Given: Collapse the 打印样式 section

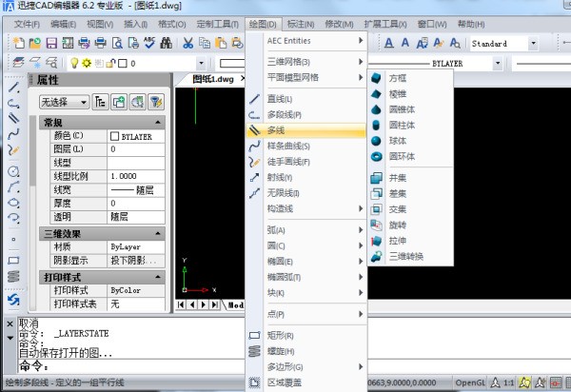Looking at the screenshot, I should [x=158, y=277].
